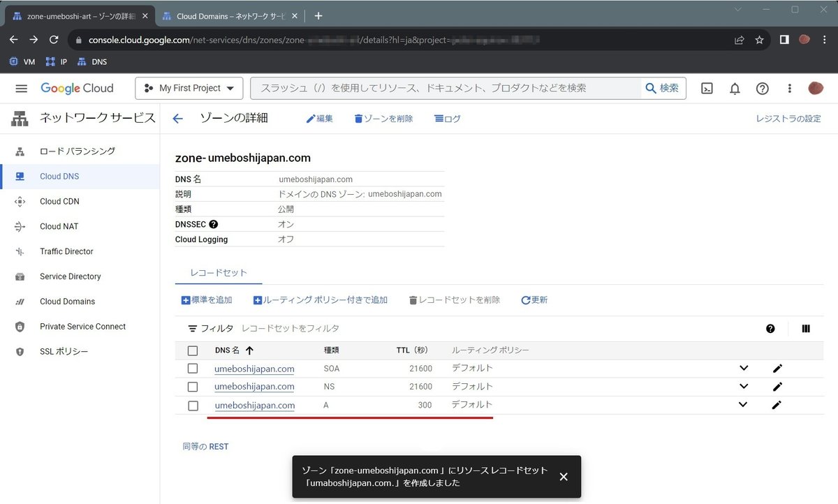Expand the NS record details chevron

click(x=744, y=386)
